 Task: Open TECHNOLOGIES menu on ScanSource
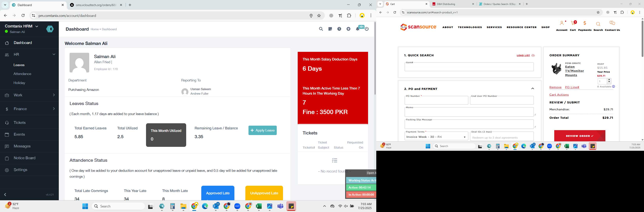coord(470,27)
